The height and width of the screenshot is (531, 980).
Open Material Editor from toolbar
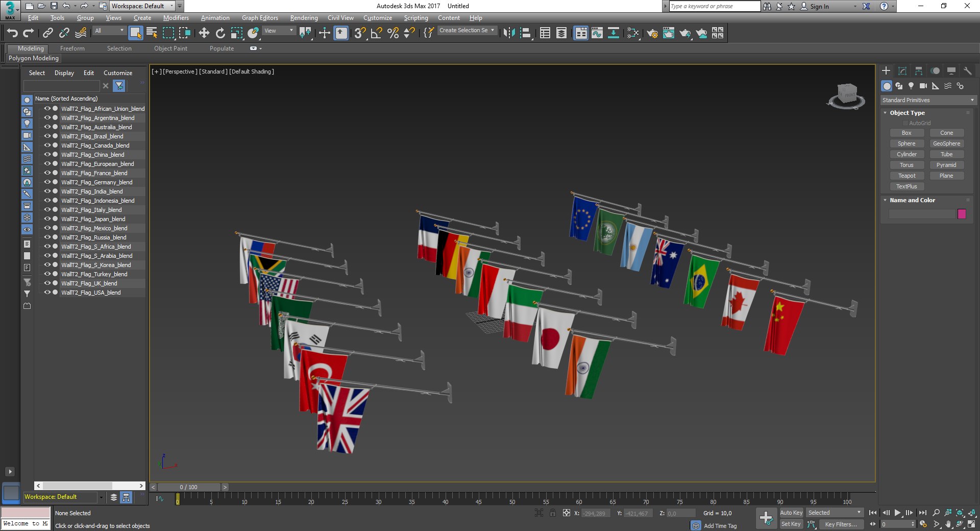[x=633, y=33]
